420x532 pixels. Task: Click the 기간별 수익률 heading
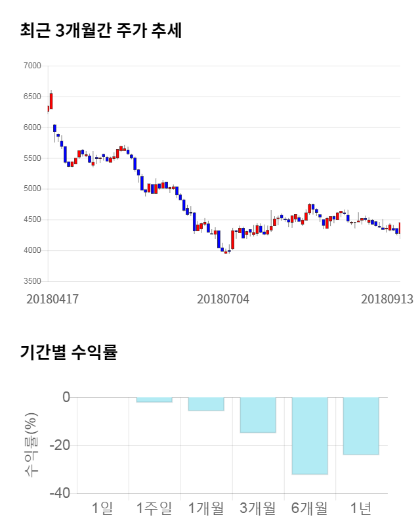coord(69,352)
